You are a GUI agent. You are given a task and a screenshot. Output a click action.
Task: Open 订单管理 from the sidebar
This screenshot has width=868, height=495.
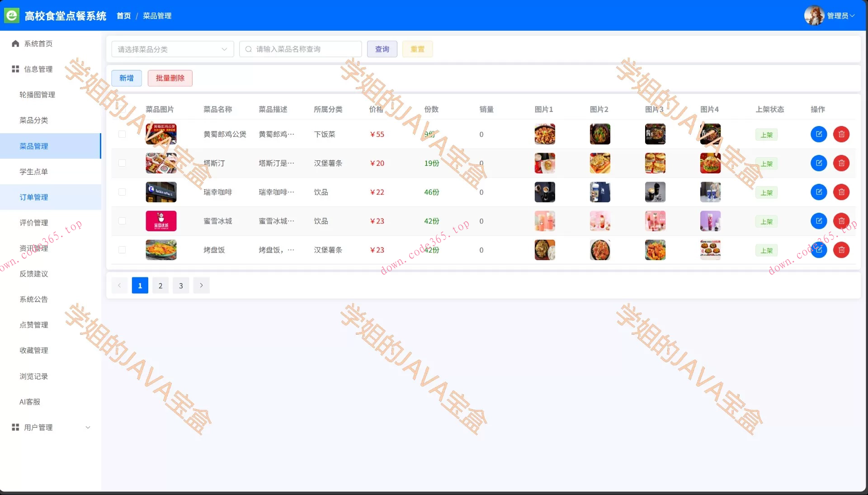33,197
